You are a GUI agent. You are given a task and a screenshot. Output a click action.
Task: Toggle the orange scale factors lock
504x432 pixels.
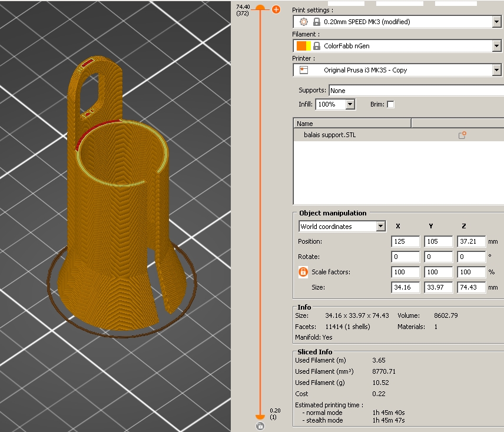pos(303,273)
